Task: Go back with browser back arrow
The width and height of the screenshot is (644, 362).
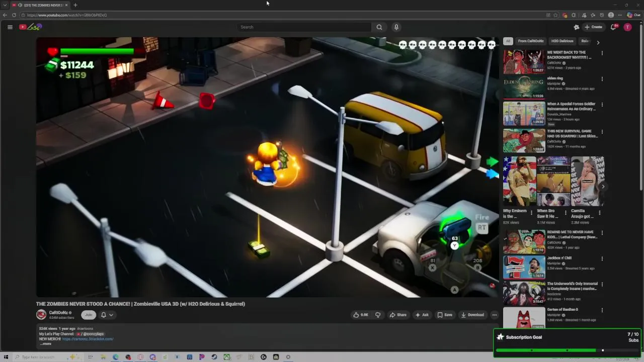Action: coord(5,15)
